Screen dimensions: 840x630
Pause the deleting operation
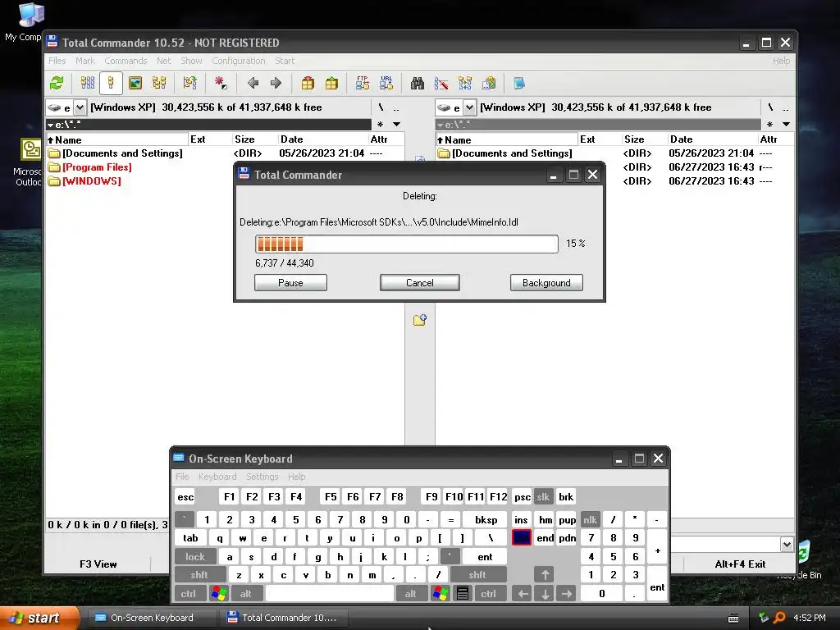tap(290, 283)
